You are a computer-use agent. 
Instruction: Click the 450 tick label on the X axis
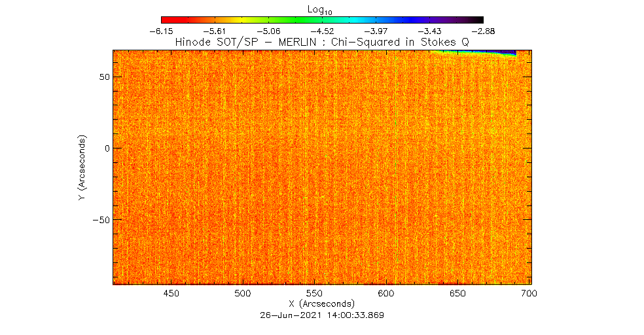point(171,294)
